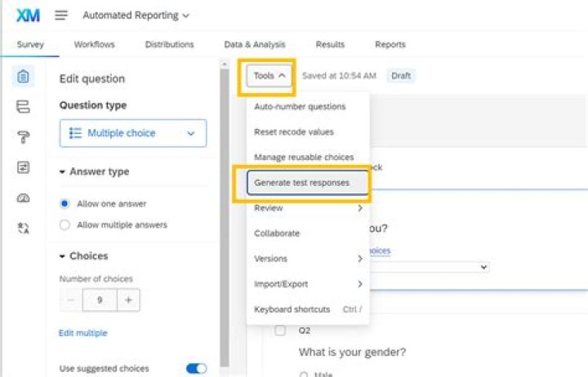Increase number of choices with plus button

tap(128, 299)
